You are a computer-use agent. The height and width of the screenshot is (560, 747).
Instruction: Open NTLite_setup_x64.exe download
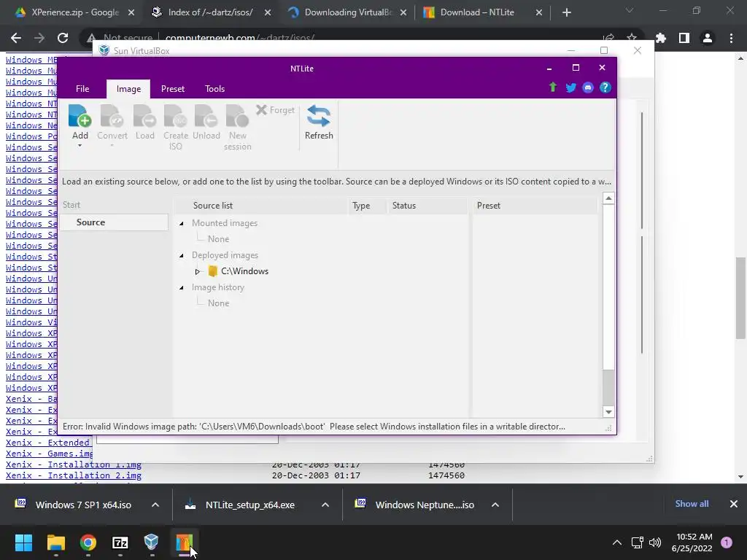click(x=241, y=505)
